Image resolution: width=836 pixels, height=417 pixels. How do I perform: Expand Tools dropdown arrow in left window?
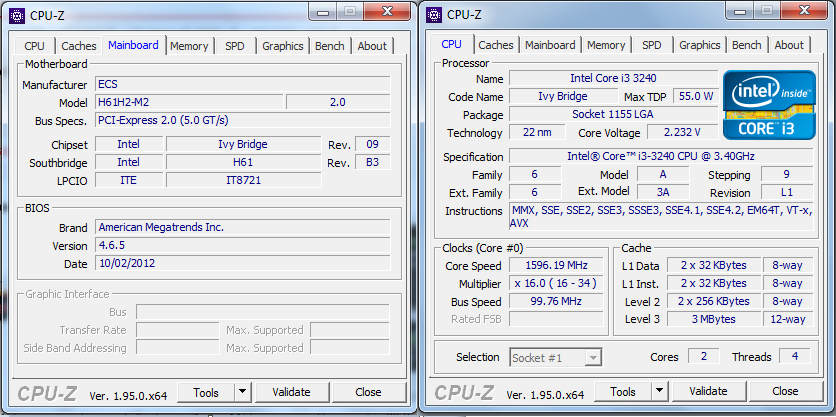point(243,392)
